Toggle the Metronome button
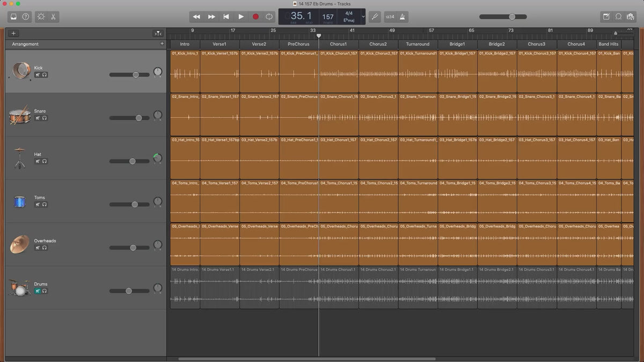644x362 pixels. (x=402, y=17)
